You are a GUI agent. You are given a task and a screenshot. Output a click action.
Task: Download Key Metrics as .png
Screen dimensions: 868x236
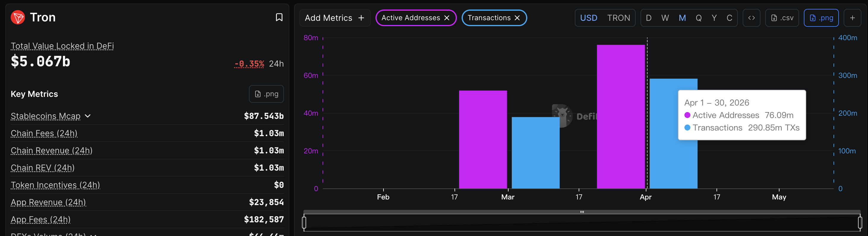[x=266, y=94]
